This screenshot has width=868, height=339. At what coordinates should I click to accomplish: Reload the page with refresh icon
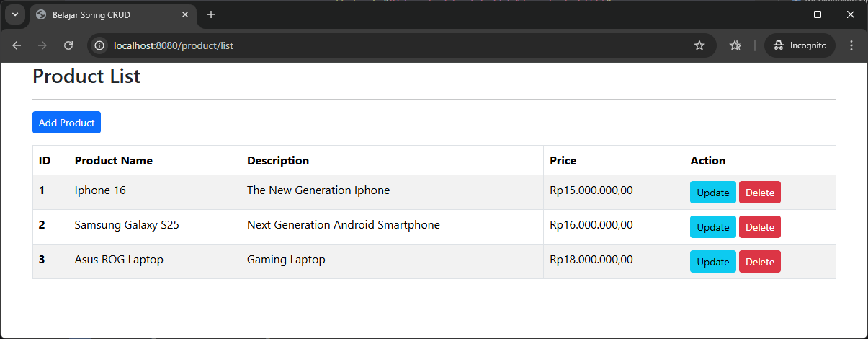tap(68, 45)
